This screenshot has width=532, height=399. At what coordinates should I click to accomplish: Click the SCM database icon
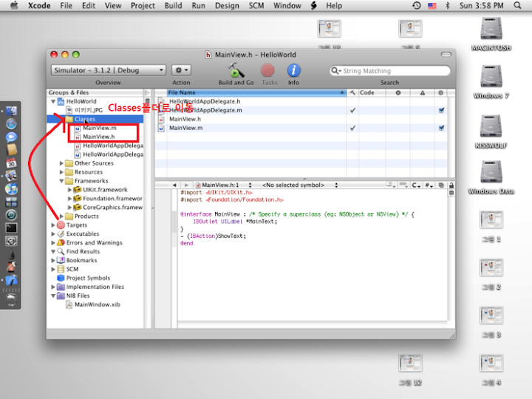(61, 269)
